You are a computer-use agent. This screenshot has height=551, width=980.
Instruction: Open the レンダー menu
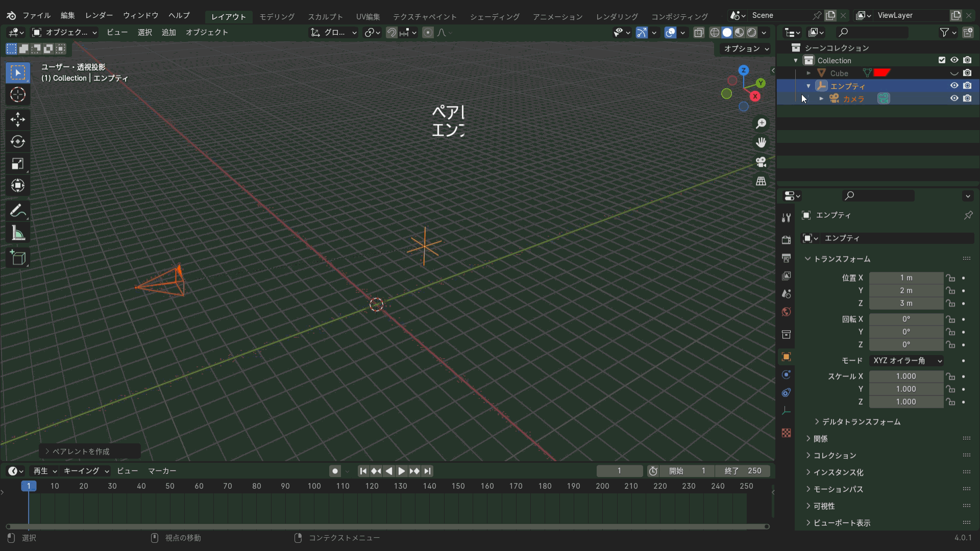point(99,15)
